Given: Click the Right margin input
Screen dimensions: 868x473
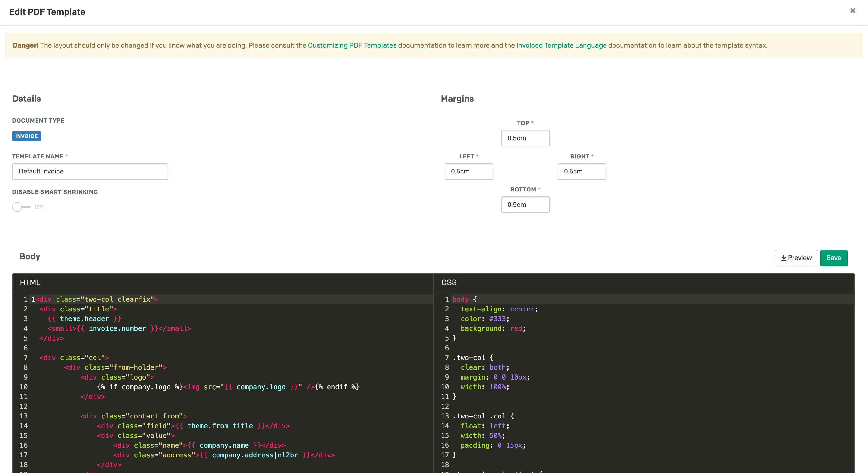Looking at the screenshot, I should pos(582,171).
